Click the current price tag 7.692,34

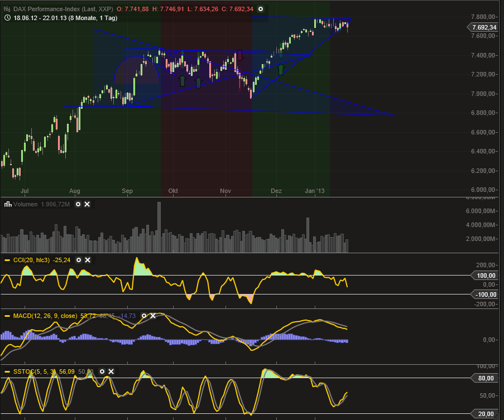tap(483, 28)
